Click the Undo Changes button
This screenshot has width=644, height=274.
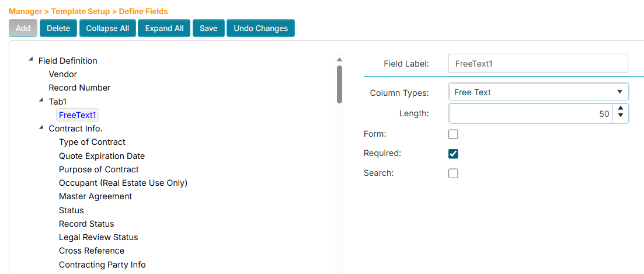click(260, 28)
